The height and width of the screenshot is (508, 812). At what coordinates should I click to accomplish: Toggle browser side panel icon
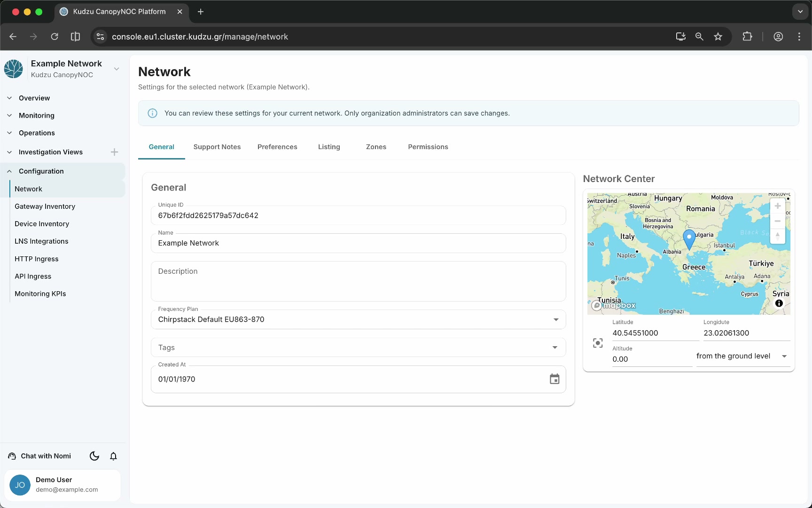click(75, 37)
